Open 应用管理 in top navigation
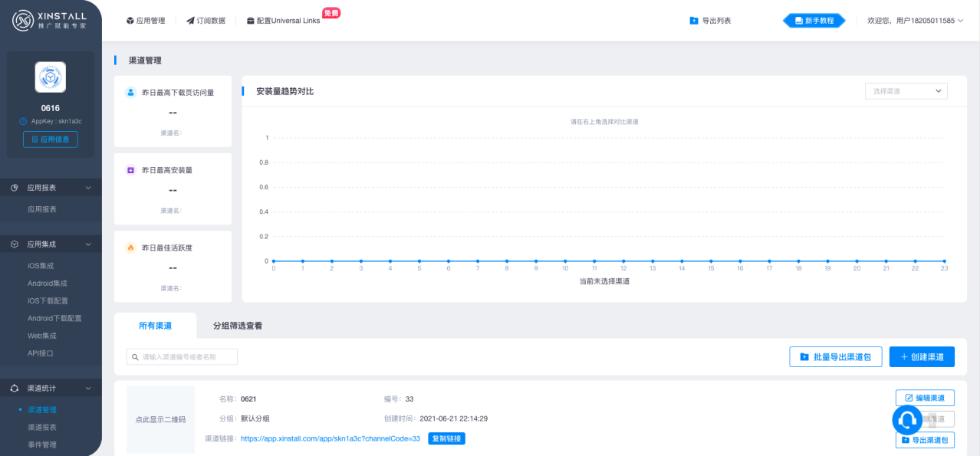This screenshot has height=456, width=980. tap(146, 21)
